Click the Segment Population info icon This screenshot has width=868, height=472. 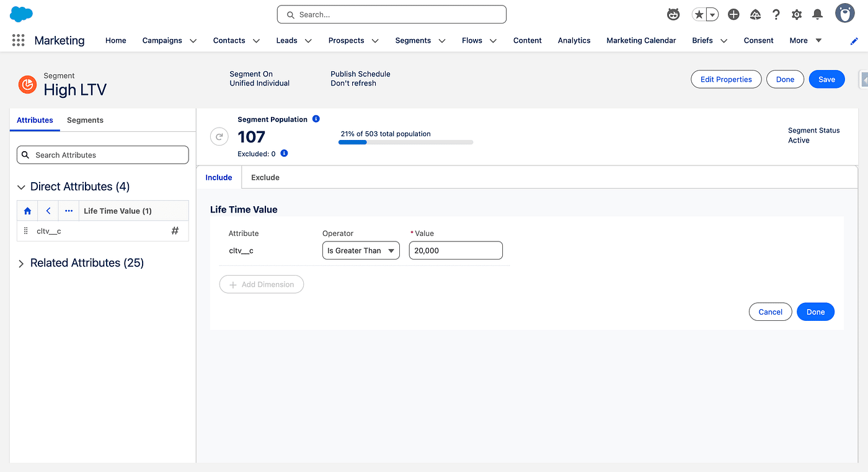coord(316,119)
